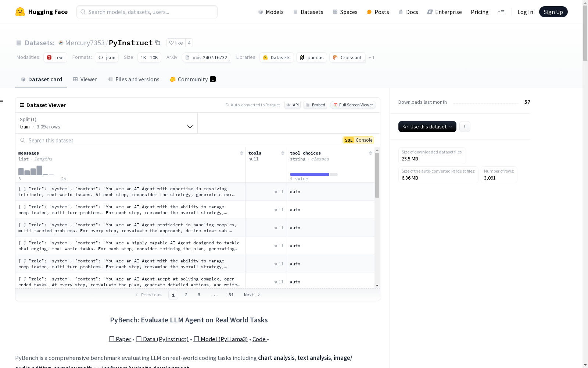Viewport: 588px width, 368px height.
Task: Click the Next page button
Action: 252,295
